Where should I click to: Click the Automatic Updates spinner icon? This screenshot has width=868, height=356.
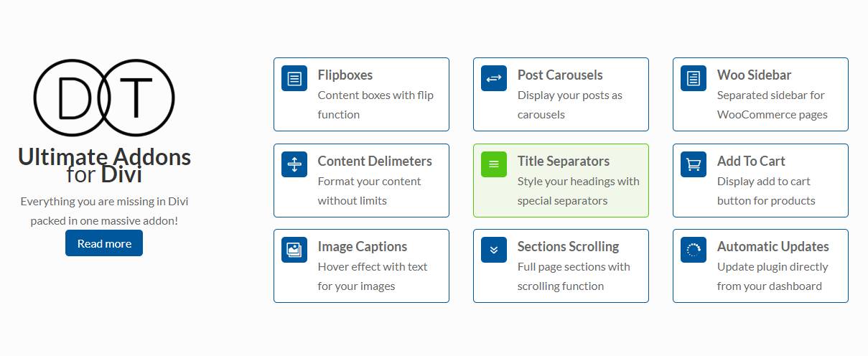tap(694, 250)
